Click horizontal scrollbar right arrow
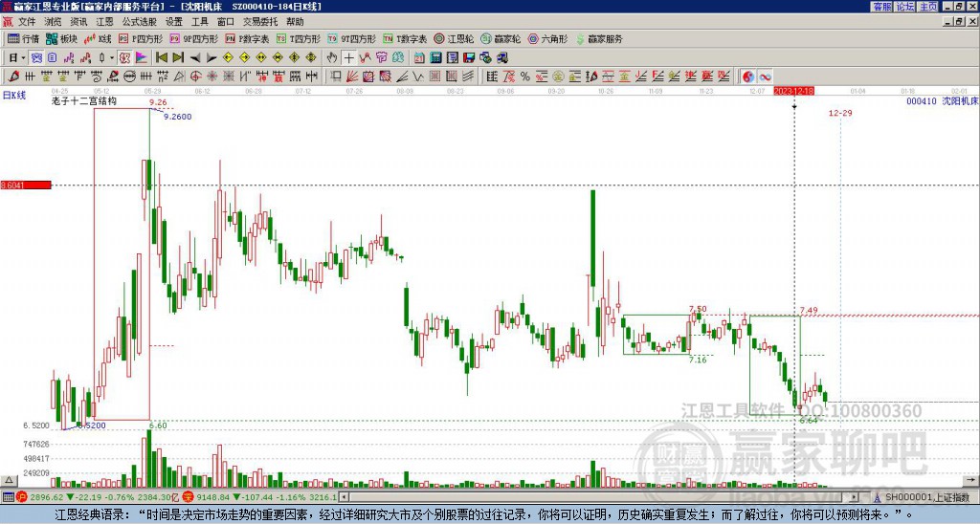This screenshot has width=980, height=524. [x=855, y=497]
